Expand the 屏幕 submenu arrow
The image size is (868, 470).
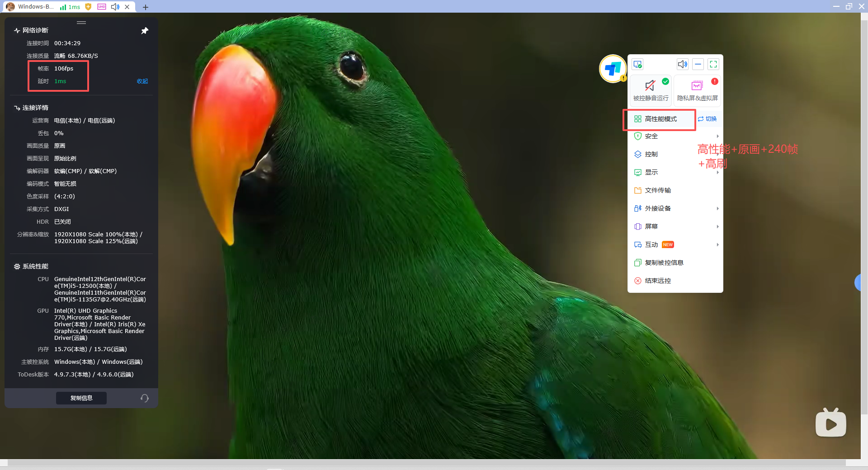click(x=717, y=226)
